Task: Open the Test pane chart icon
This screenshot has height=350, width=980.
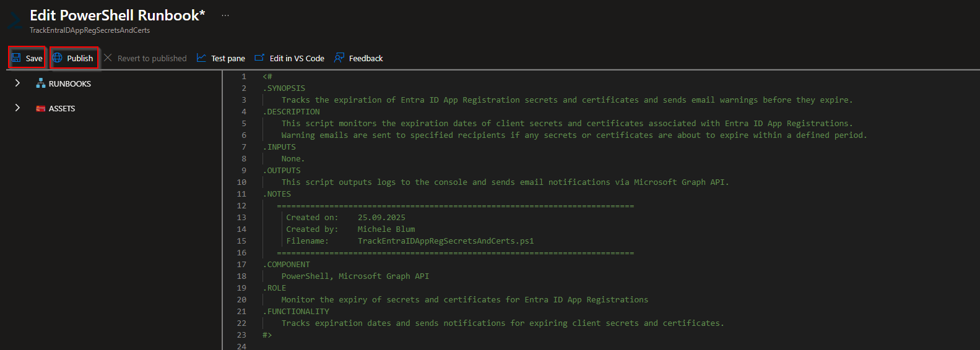Action: pos(201,58)
